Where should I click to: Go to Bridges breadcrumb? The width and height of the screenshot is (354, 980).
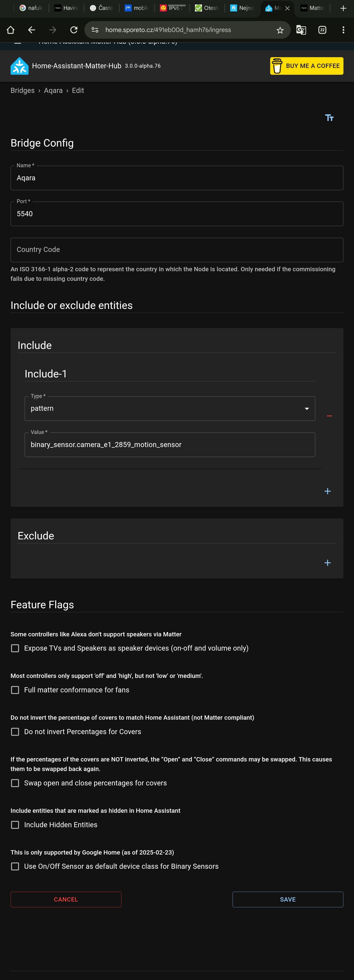22,91
